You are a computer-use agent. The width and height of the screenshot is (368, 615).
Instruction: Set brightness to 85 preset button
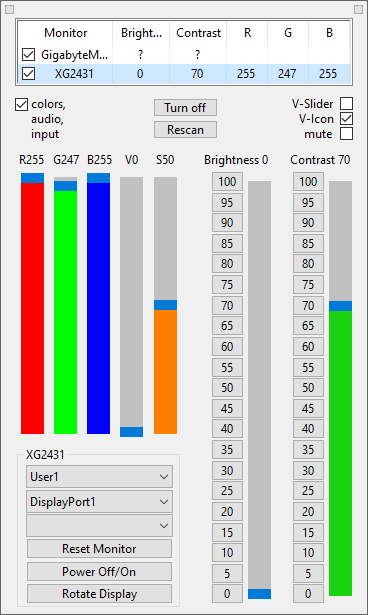click(x=227, y=244)
